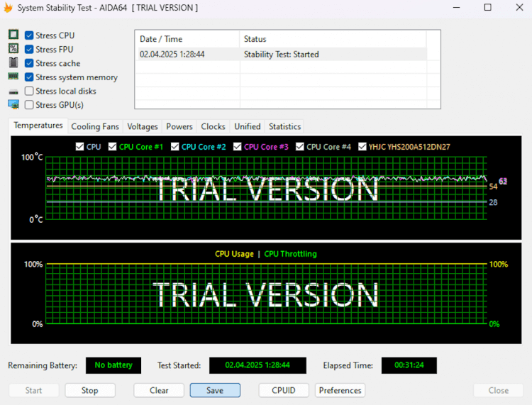532x405 pixels.
Task: Disable Stress cache option
Action: click(x=29, y=63)
